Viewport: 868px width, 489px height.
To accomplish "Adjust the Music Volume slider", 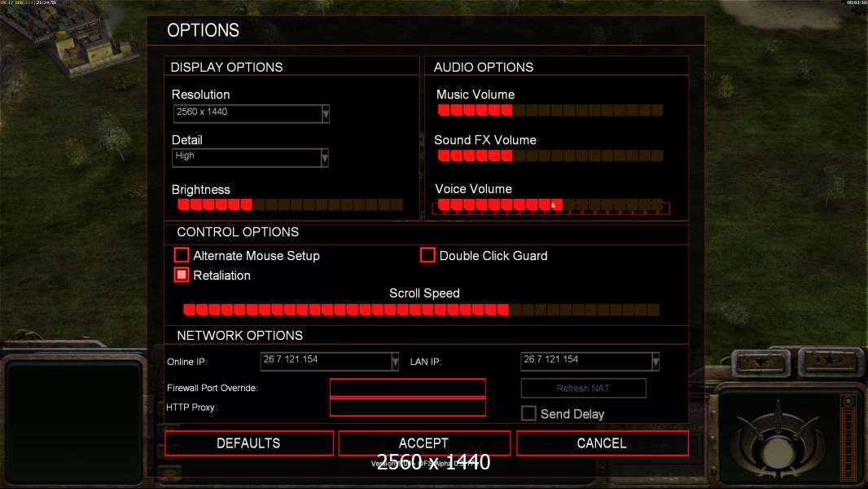I will (x=550, y=110).
